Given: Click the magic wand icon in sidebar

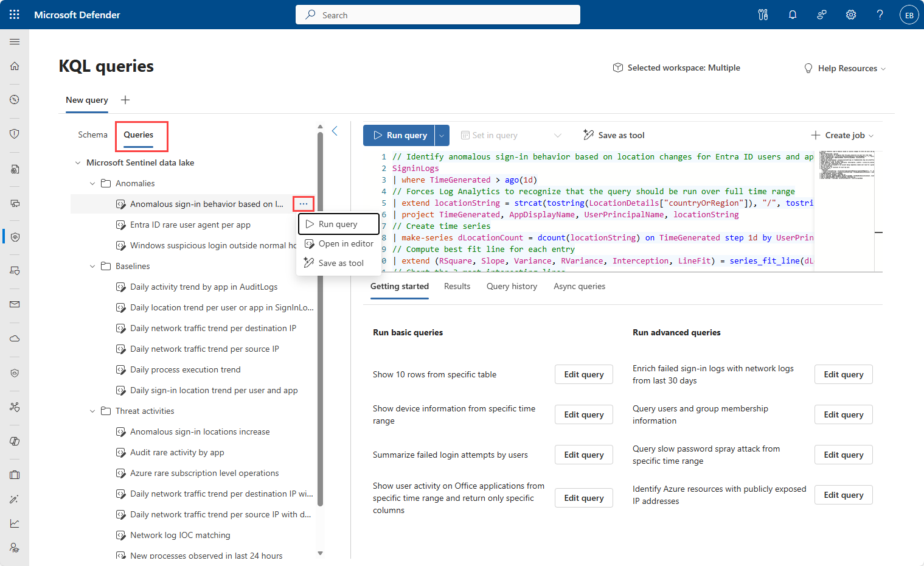Looking at the screenshot, I should pyautogui.click(x=15, y=499).
